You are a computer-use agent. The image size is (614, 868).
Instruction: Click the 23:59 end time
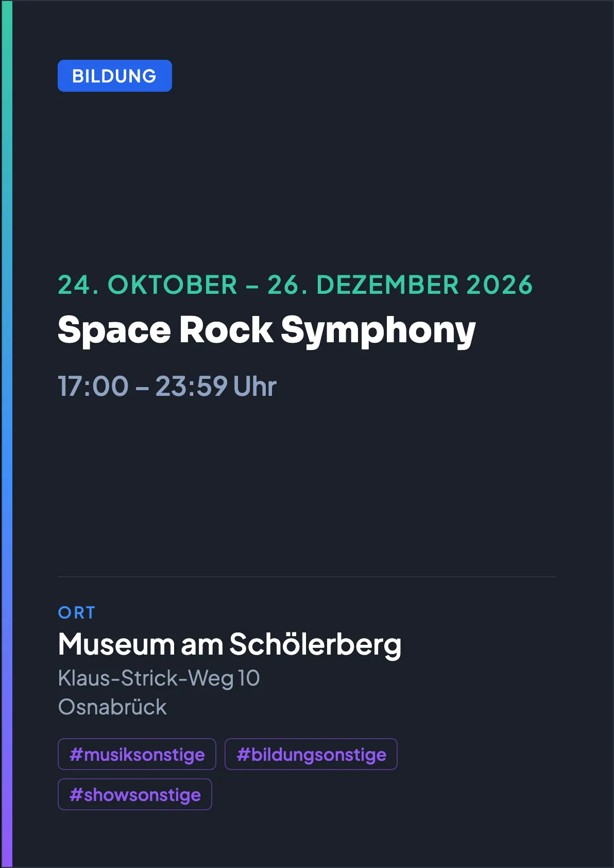pyautogui.click(x=191, y=386)
